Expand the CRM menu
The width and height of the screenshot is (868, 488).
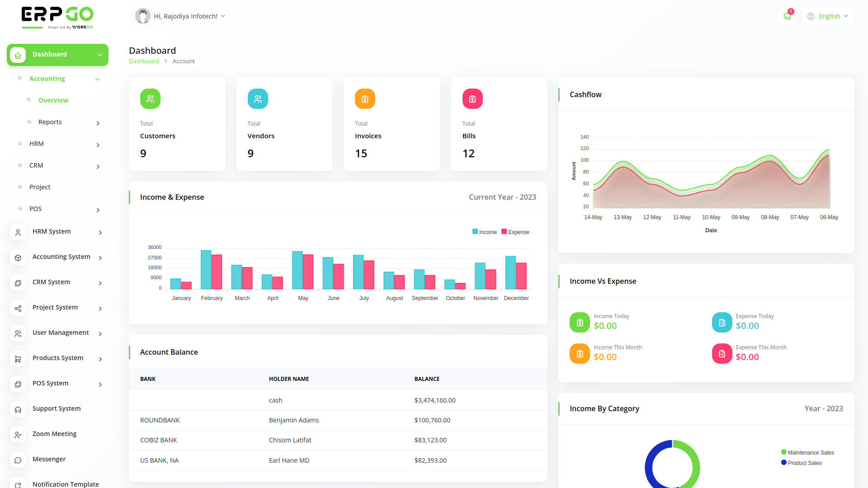coord(36,165)
